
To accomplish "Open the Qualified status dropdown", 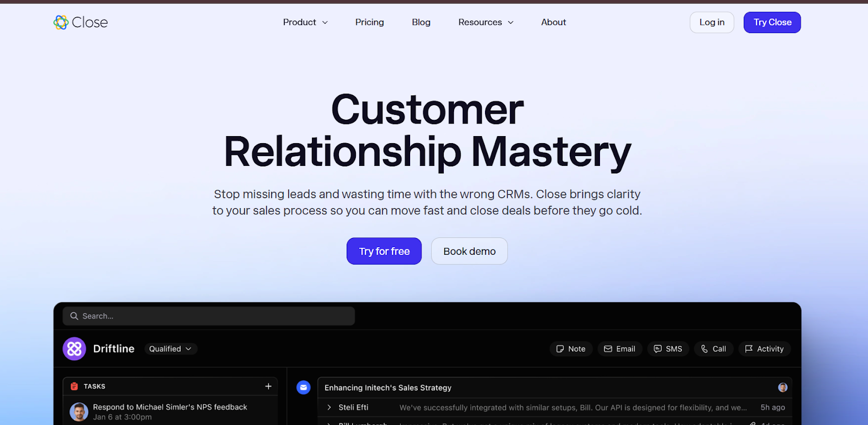I will 170,349.
